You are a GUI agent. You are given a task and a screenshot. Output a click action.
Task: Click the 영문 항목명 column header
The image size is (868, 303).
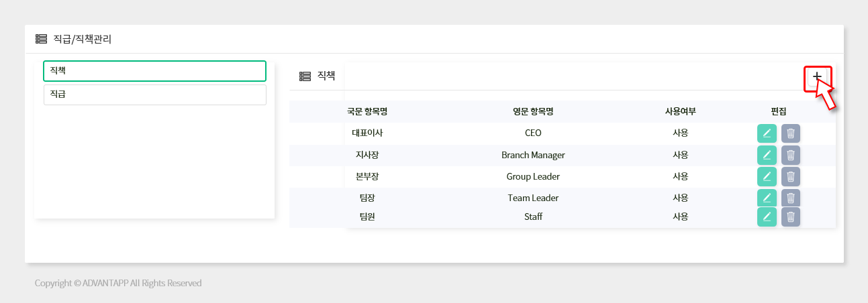pos(532,111)
